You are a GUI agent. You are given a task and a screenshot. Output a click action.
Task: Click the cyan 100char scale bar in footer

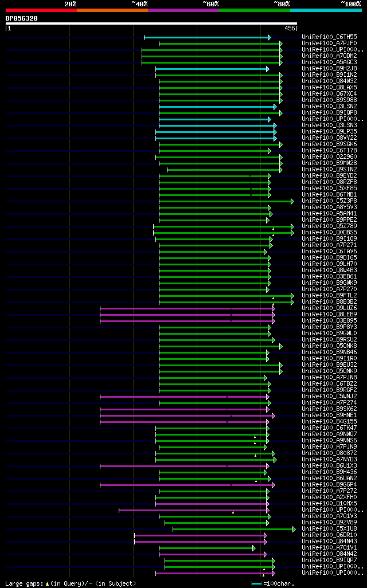(x=256, y=584)
